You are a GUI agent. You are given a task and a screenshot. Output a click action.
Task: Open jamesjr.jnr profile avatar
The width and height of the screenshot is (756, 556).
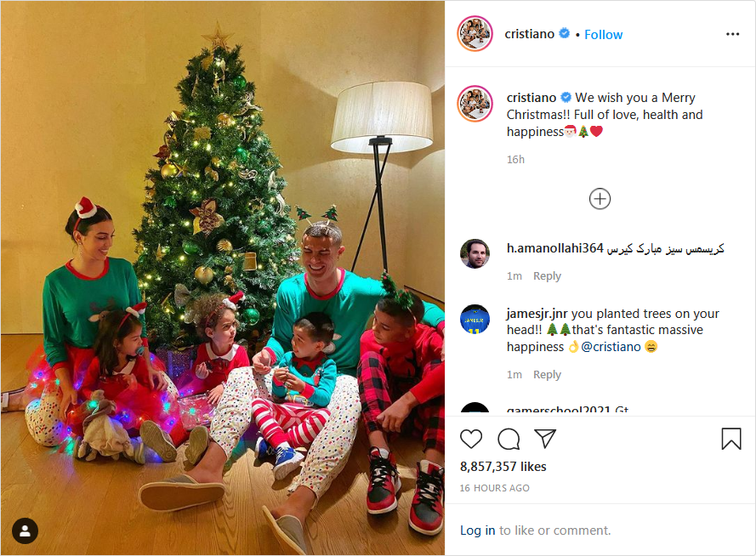(475, 319)
